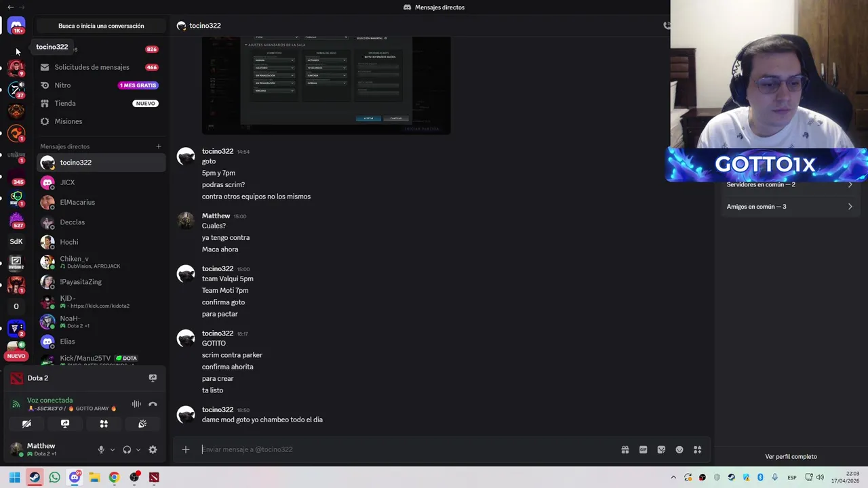Open activities launcher in voice panel
The image size is (868, 488).
tap(104, 424)
